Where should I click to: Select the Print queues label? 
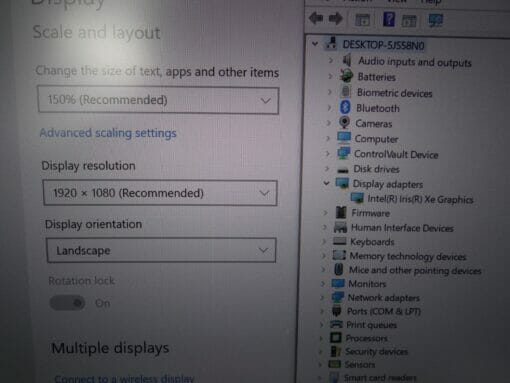(371, 325)
